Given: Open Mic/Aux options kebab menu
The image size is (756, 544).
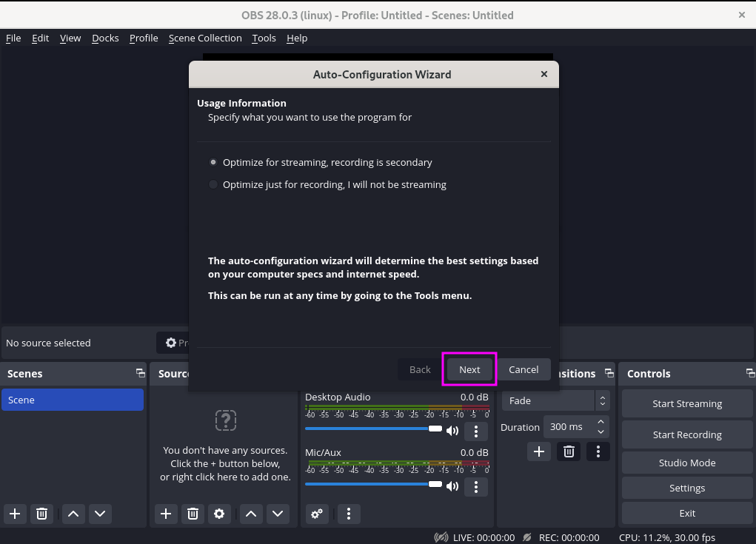Looking at the screenshot, I should (476, 486).
